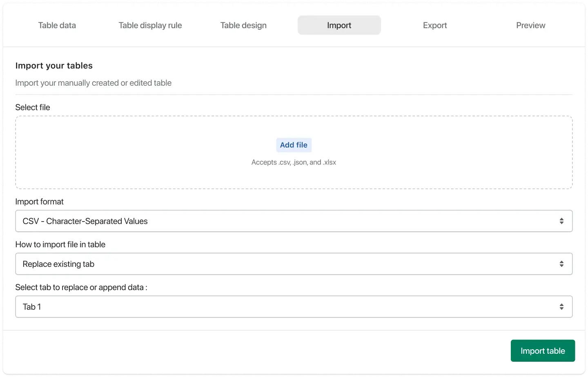The height and width of the screenshot is (377, 588).
Task: Open the CSV - Character-Separated Values dropdown
Action: pos(286,221)
